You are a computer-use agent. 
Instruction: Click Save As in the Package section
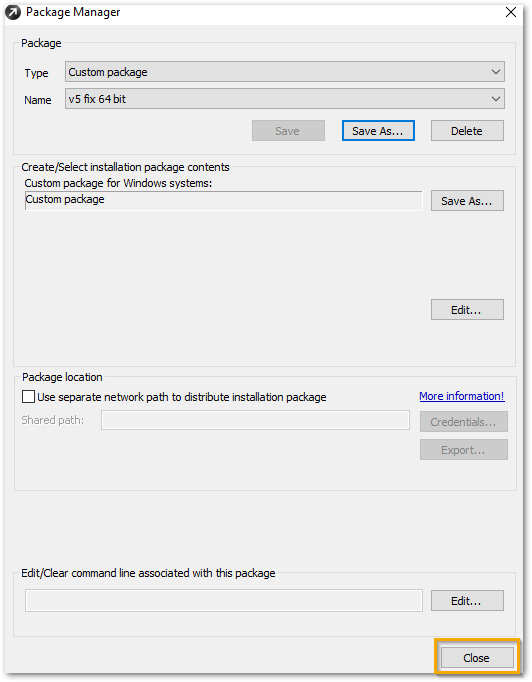click(378, 131)
